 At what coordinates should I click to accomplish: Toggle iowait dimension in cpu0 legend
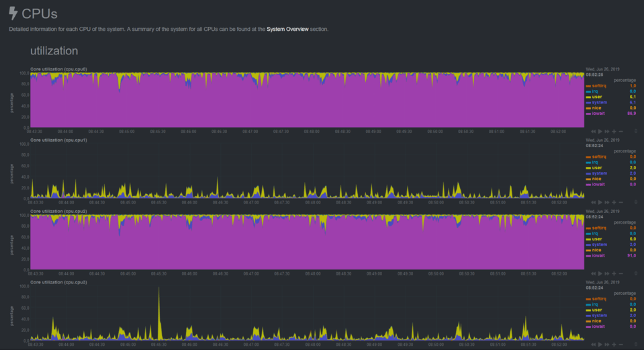[x=596, y=114]
